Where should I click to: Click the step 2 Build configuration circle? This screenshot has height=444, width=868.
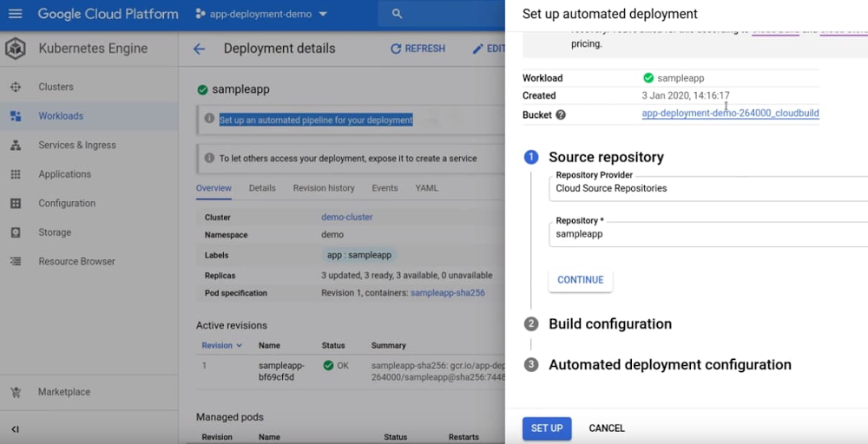[531, 324]
